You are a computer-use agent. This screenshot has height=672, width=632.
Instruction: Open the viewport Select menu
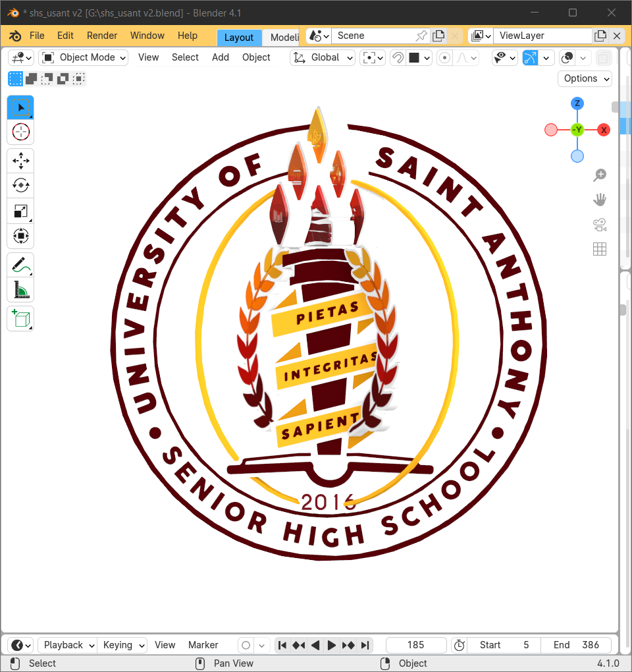pyautogui.click(x=186, y=57)
